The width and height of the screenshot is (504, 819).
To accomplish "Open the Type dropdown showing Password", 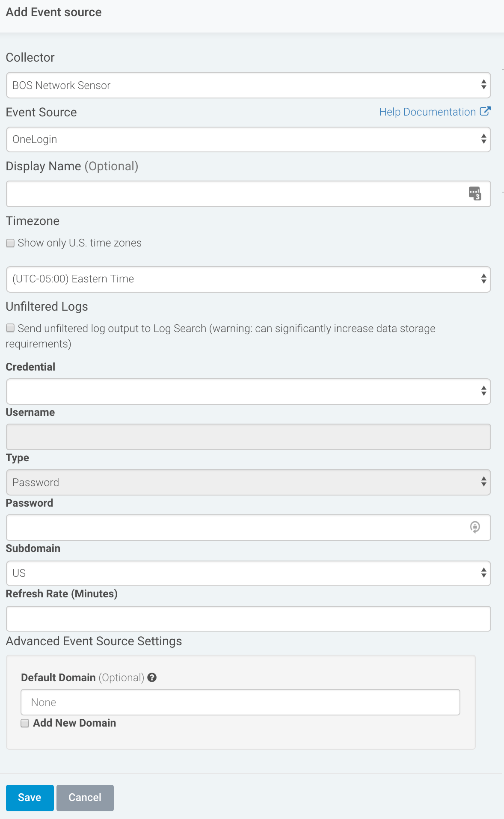I will click(248, 482).
